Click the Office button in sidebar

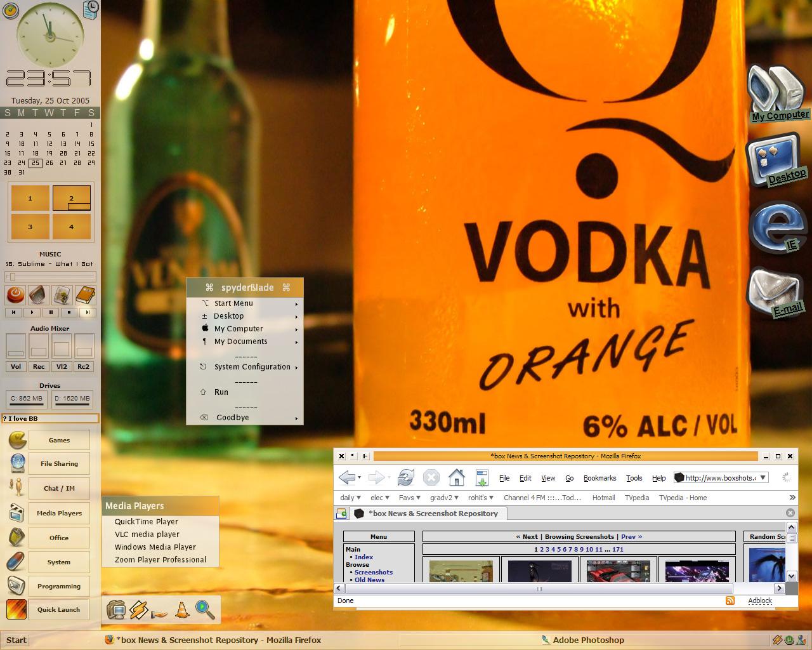59,538
